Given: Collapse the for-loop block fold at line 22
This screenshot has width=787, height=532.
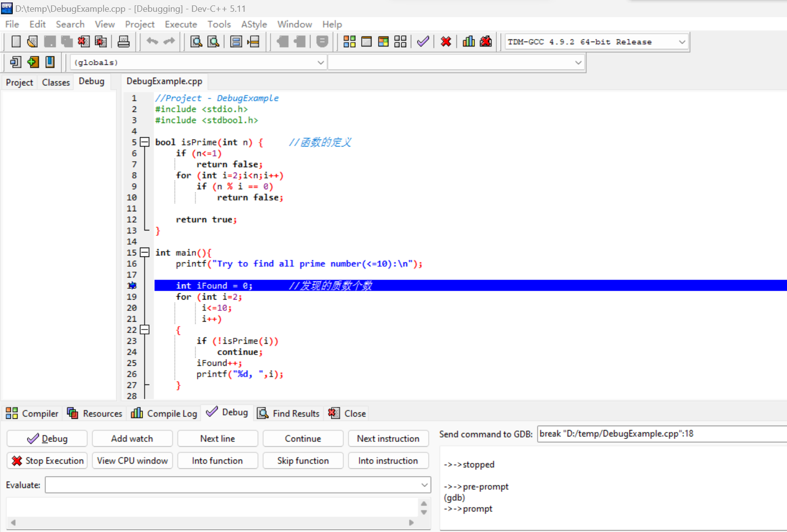Looking at the screenshot, I should pyautogui.click(x=145, y=329).
